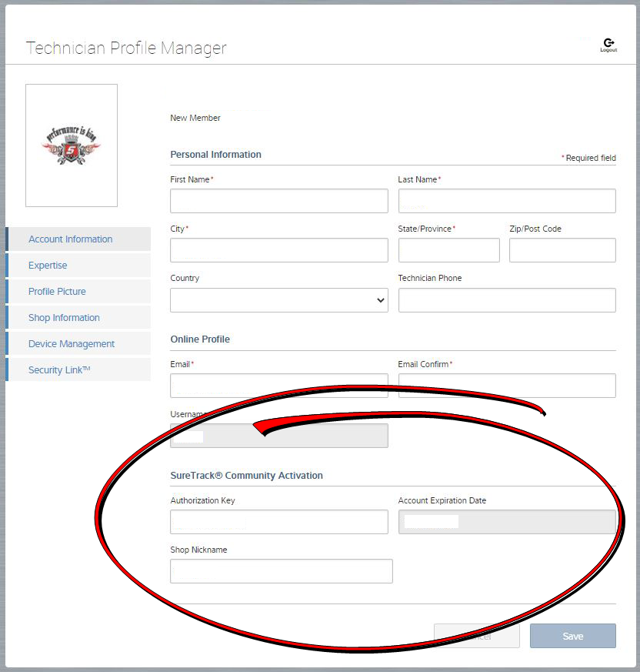640x672 pixels.
Task: Click the Zip/Post Code field
Action: click(x=562, y=250)
